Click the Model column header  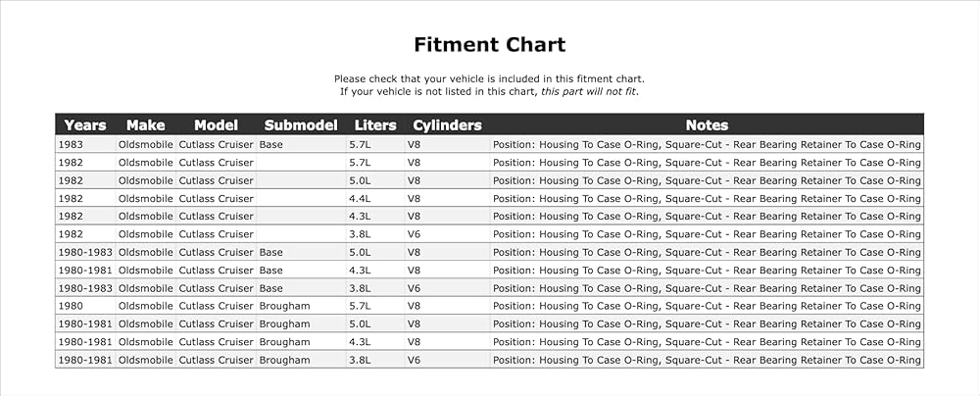216,125
